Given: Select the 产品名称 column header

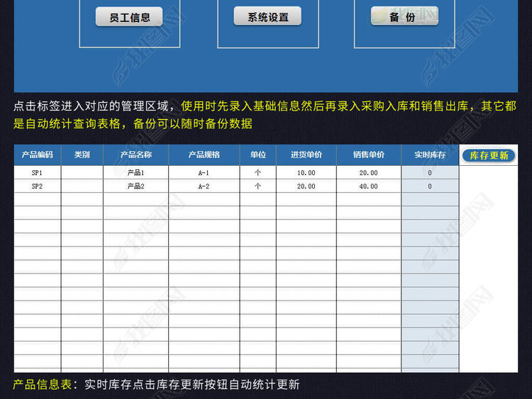Looking at the screenshot, I should pos(135,155).
